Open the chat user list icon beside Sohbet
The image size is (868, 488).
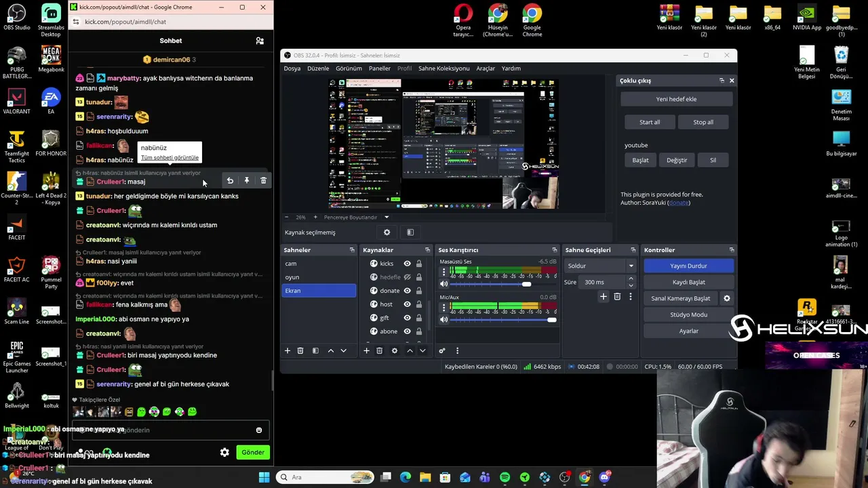pos(260,41)
